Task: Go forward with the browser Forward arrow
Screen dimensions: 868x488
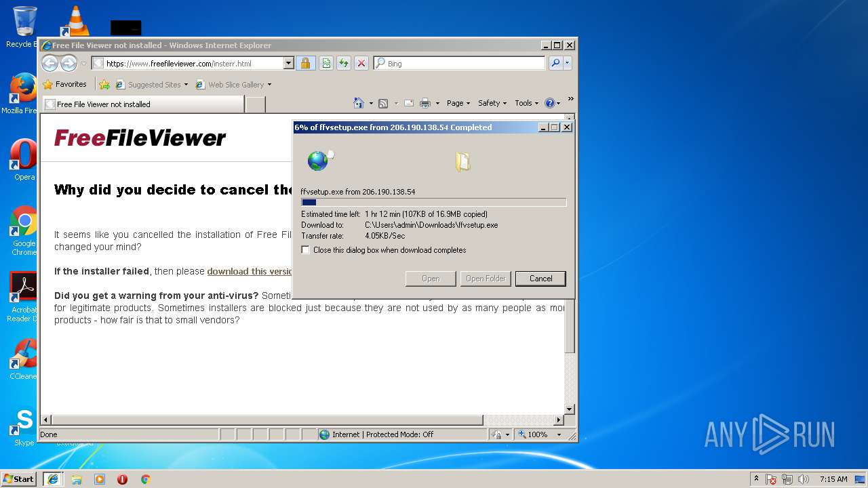Action: click(x=68, y=63)
